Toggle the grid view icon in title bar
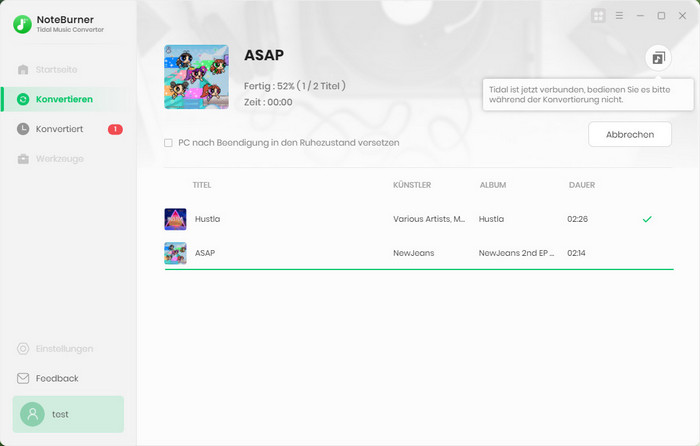This screenshot has width=700, height=446. click(598, 16)
